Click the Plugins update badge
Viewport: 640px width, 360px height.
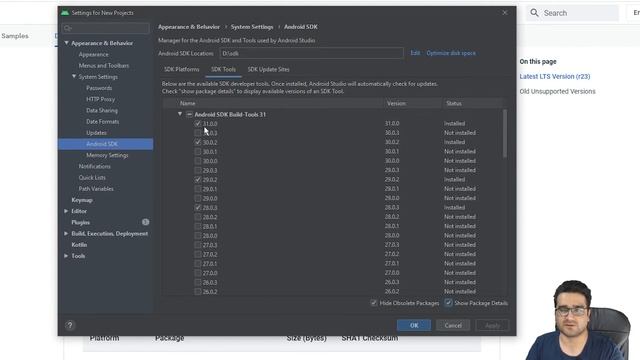[145, 222]
